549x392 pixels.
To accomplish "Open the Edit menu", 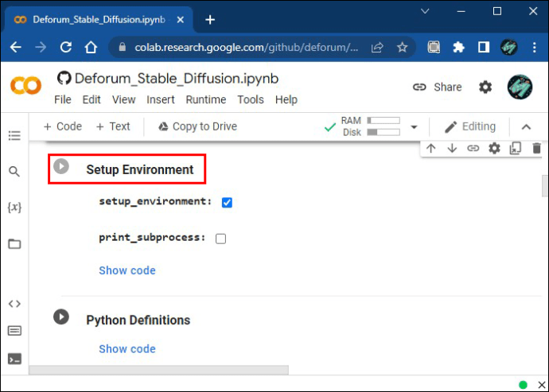I will point(91,99).
